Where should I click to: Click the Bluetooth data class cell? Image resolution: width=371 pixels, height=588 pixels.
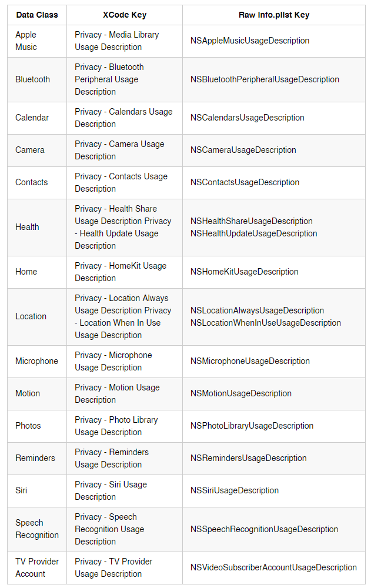pos(33,79)
